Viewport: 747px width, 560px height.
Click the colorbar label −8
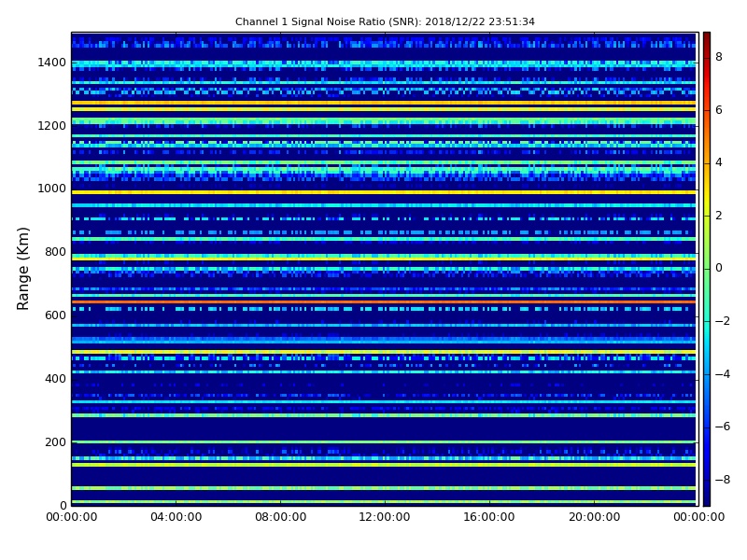coord(723,480)
